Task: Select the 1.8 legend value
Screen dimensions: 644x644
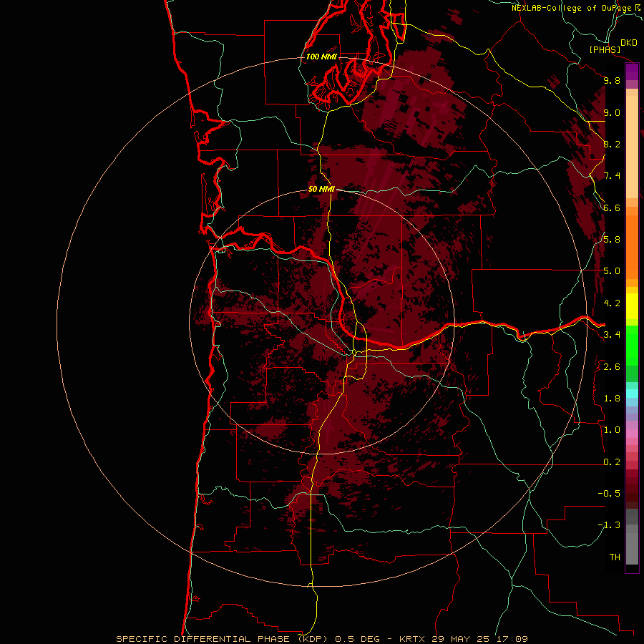Action: 612,399
